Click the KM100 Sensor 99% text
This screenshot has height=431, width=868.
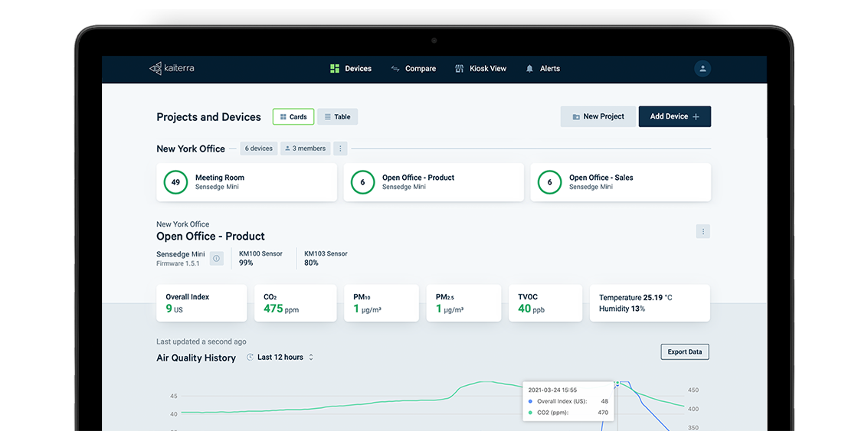point(260,259)
